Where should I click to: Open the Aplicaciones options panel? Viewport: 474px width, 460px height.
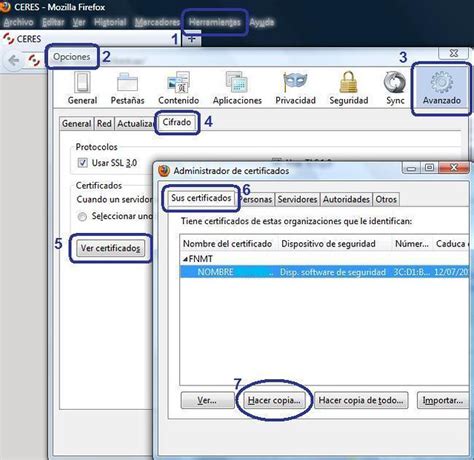(x=237, y=88)
